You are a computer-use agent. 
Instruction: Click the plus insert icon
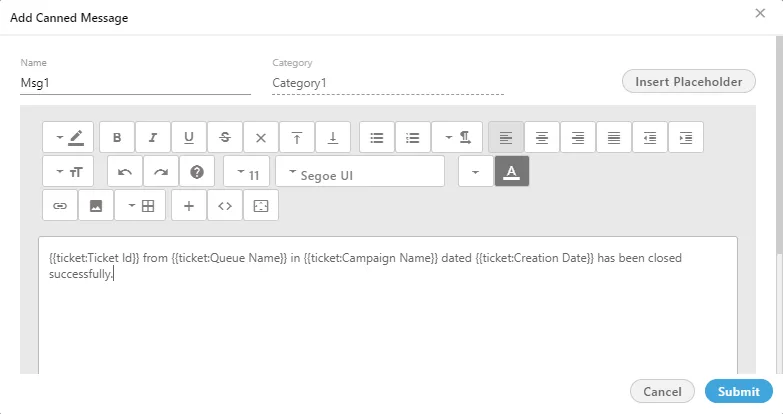coord(189,205)
